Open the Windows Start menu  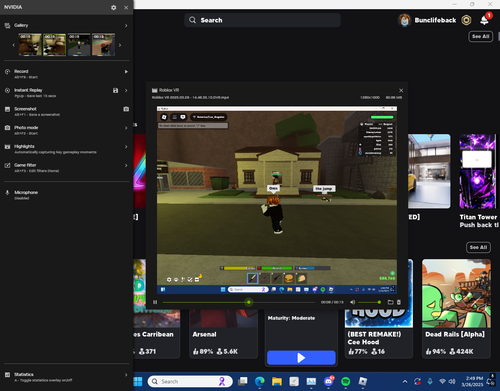click(x=138, y=381)
